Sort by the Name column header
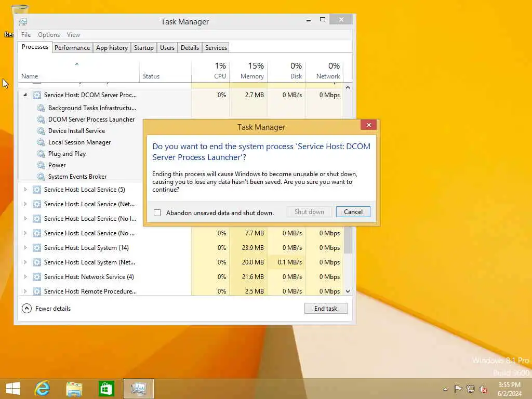The width and height of the screenshot is (532, 399). 79,72
